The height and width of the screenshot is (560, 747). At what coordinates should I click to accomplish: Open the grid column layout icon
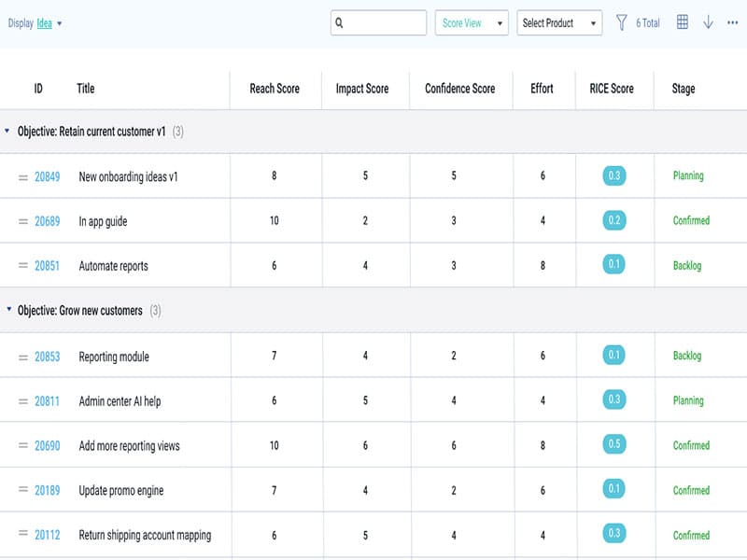[x=683, y=23]
